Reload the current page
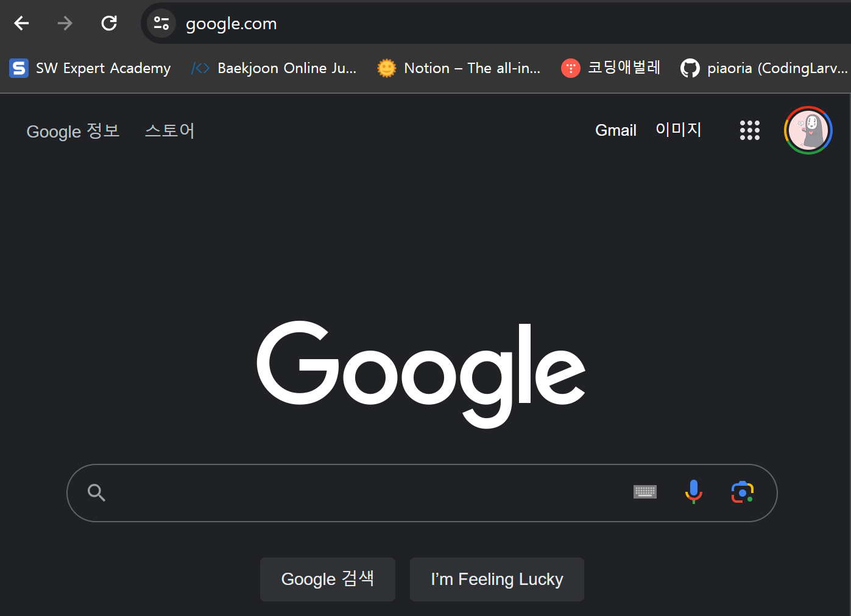This screenshot has width=851, height=616. pos(109,23)
